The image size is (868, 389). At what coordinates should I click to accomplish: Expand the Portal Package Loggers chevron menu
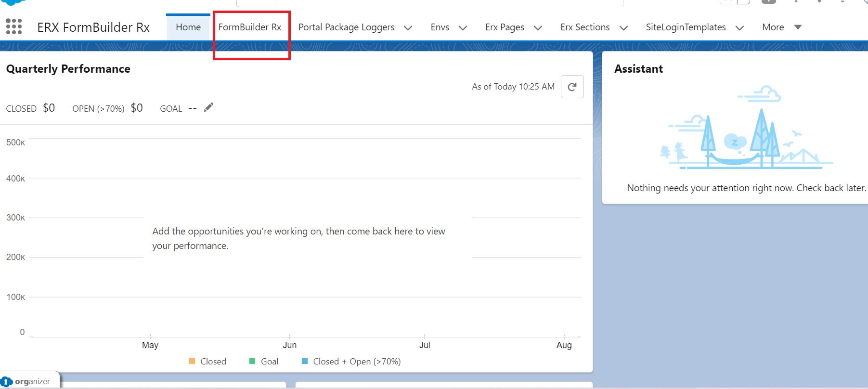[x=408, y=28]
